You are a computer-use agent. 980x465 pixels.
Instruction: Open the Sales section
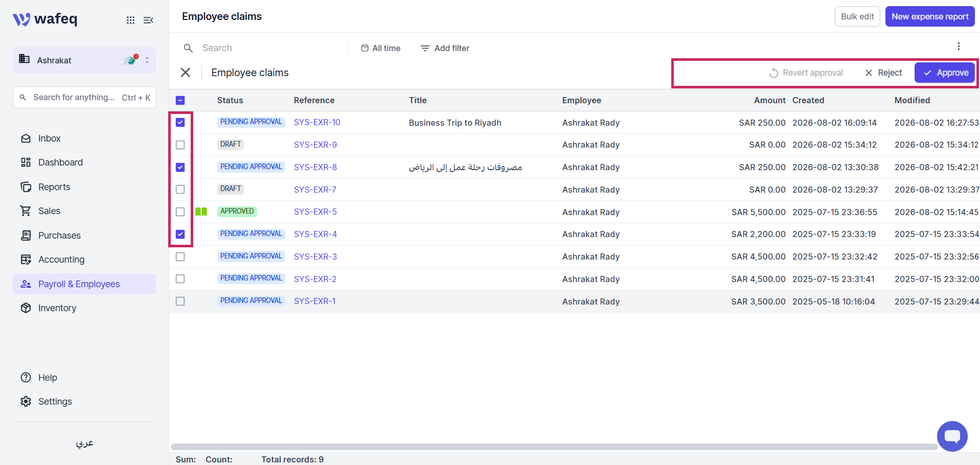[x=84, y=211]
